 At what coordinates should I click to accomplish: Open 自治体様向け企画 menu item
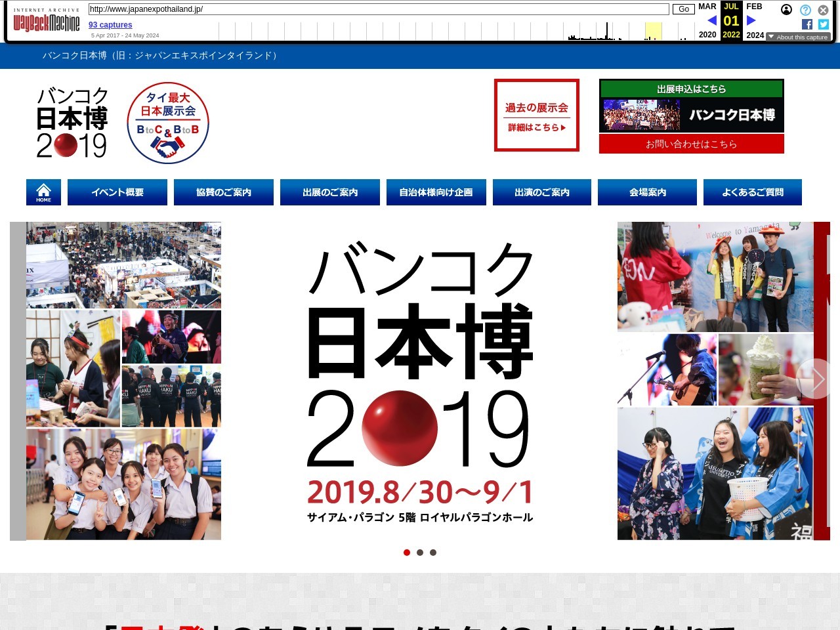pyautogui.click(x=436, y=192)
